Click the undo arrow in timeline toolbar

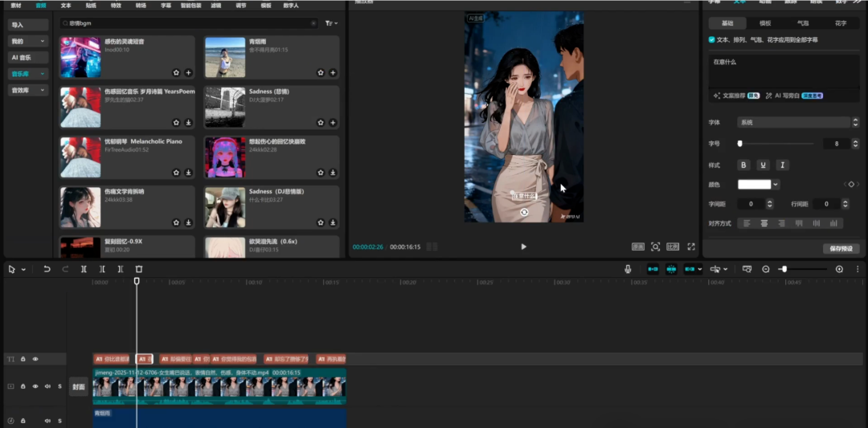click(47, 269)
